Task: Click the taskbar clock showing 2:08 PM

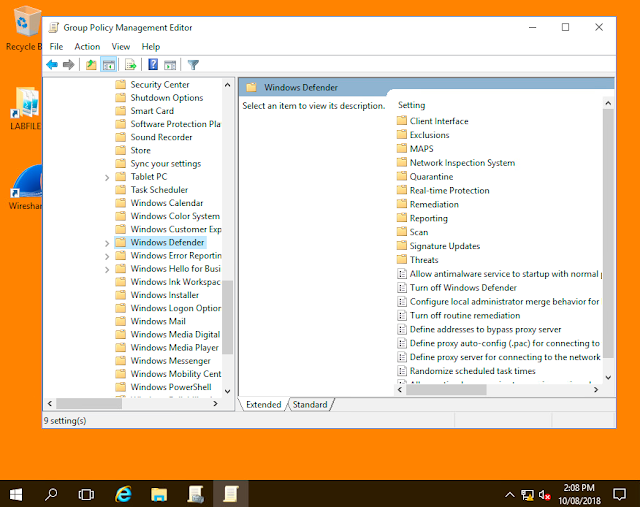Action: 579,494
